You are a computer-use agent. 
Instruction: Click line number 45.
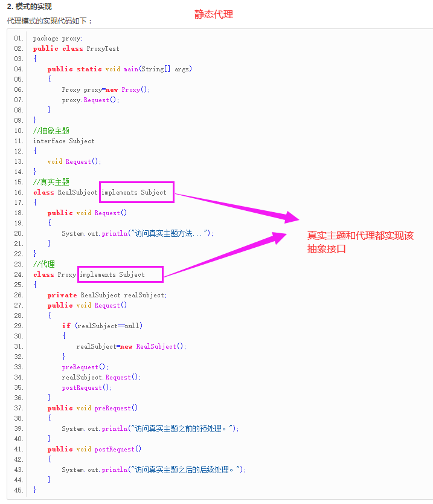19,490
